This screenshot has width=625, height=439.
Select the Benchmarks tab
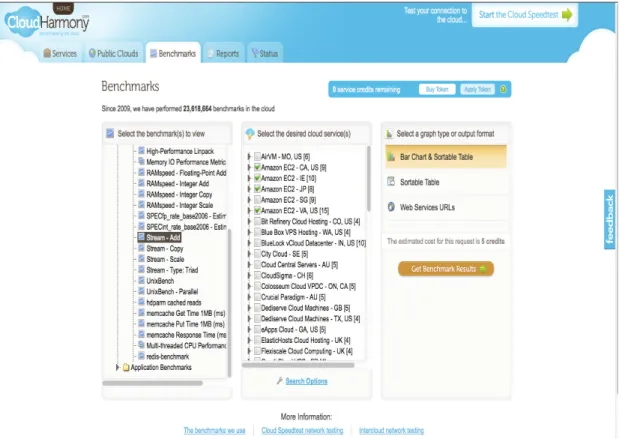(173, 53)
